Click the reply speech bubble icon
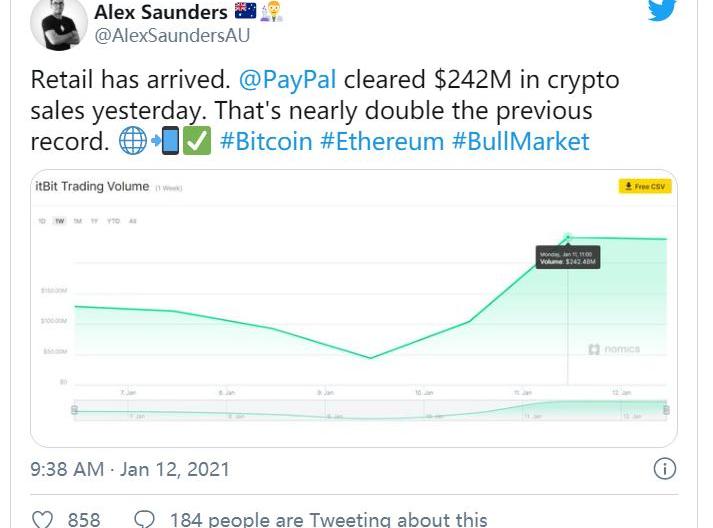The height and width of the screenshot is (528, 713). click(x=144, y=519)
